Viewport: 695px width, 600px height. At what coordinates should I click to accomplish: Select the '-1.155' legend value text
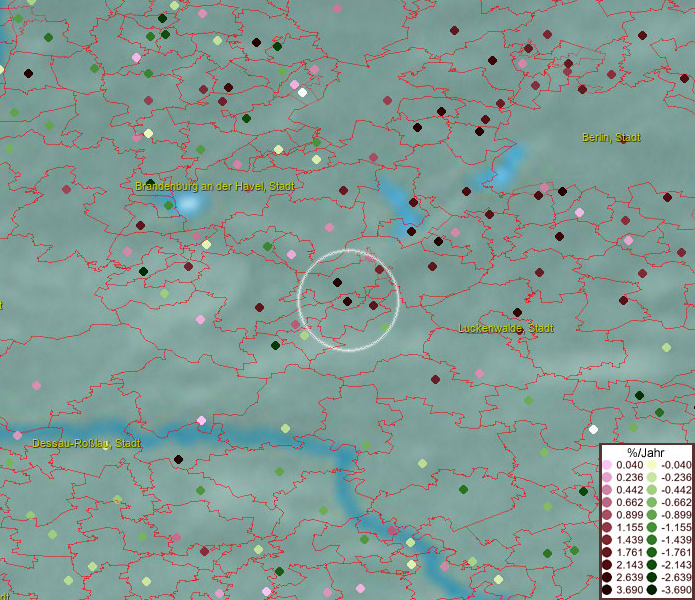click(x=676, y=527)
